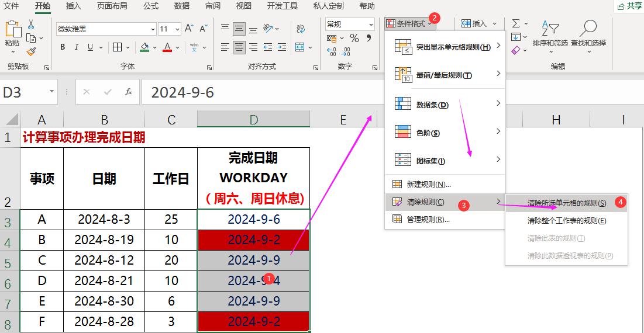Toggle Underline formatting
Image resolution: width=644 pixels, height=333 pixels.
click(90, 47)
